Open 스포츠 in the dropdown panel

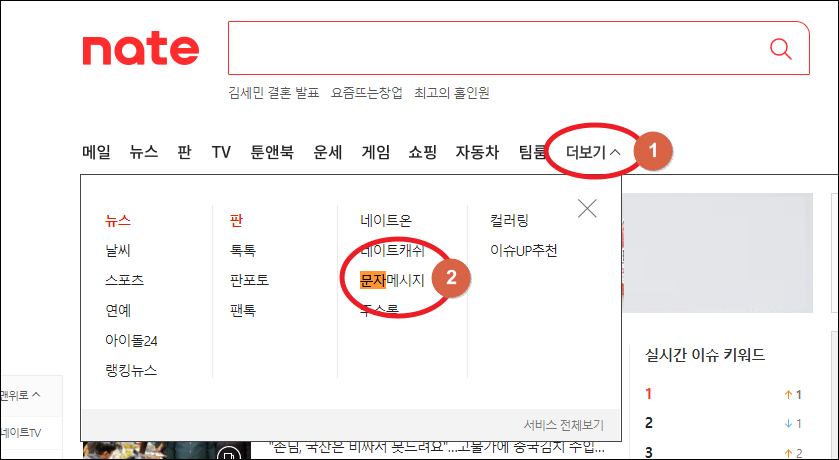125,280
